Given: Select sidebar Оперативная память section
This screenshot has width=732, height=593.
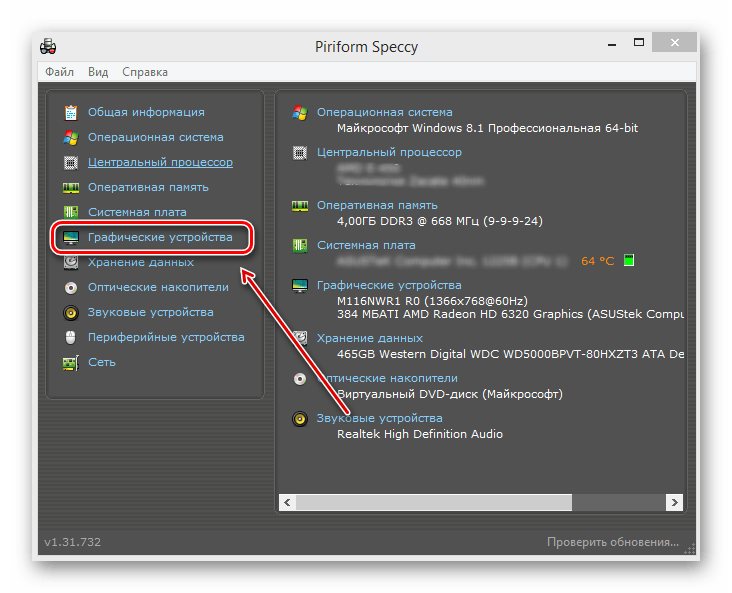Looking at the screenshot, I should pos(148,187).
